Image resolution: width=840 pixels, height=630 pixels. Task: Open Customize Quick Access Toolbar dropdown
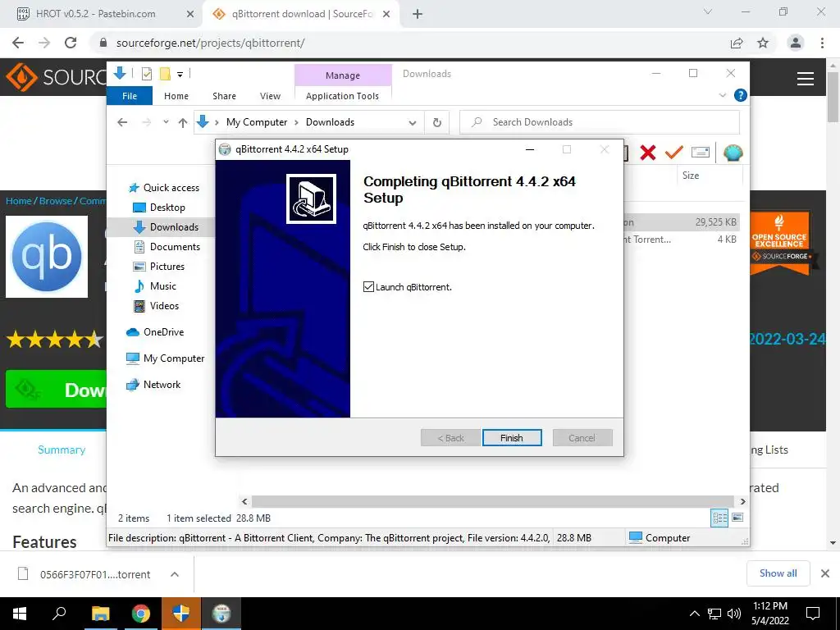click(x=180, y=75)
